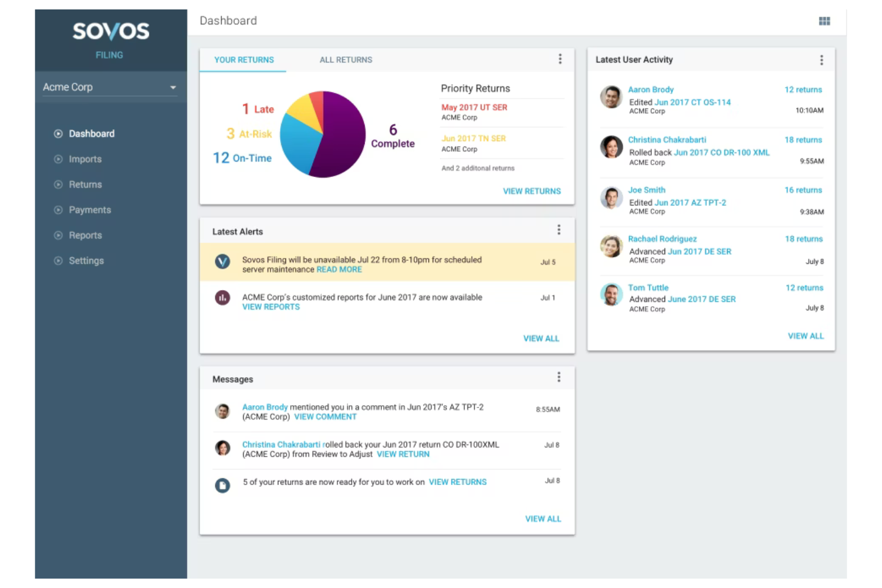This screenshot has height=588, width=882.
Task: Click View Returns in Priority Returns card
Action: (x=532, y=191)
